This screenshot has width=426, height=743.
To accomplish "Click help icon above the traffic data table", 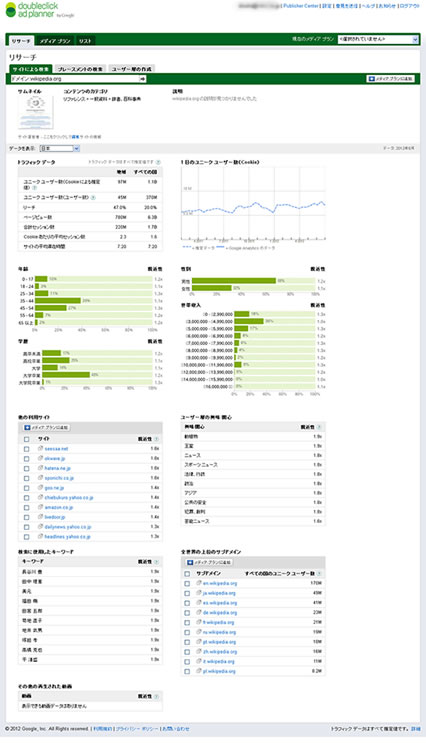I will coord(158,162).
